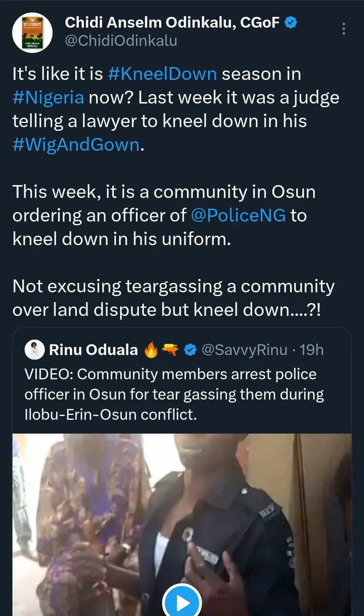Open the #KneelDown hashtag
This screenshot has width=364, height=616.
click(x=162, y=74)
